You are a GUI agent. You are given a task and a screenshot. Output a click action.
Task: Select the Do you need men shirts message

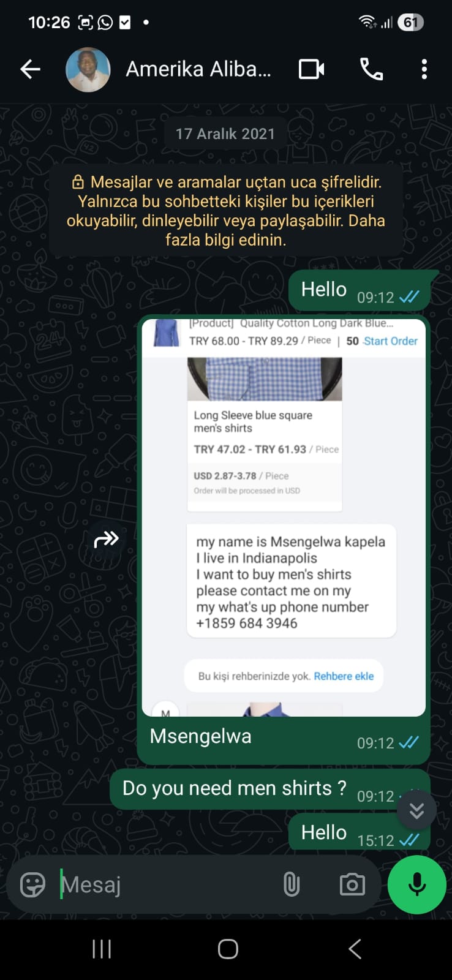pyautogui.click(x=269, y=789)
